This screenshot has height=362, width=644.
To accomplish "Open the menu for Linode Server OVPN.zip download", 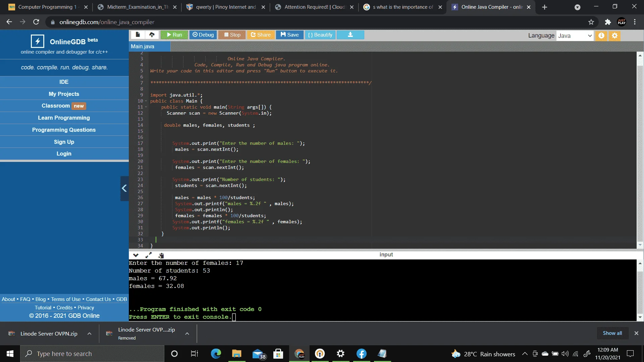I will [90, 334].
